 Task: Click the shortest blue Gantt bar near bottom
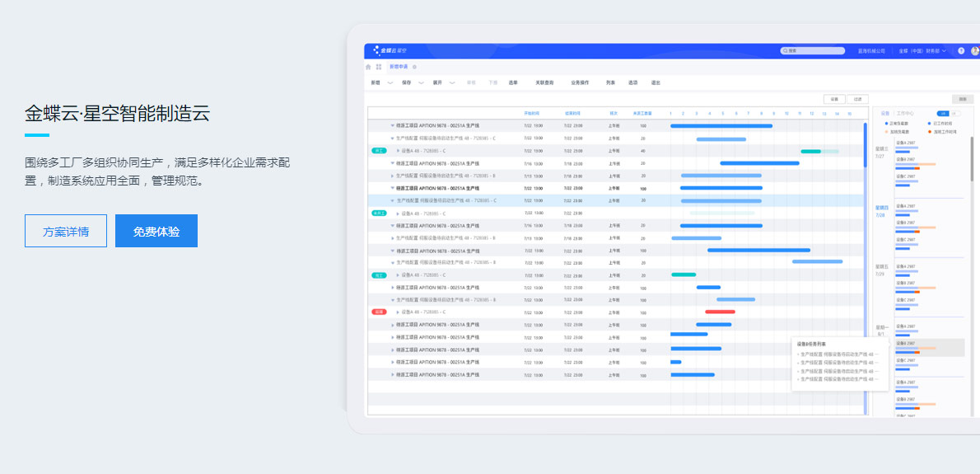(x=675, y=361)
